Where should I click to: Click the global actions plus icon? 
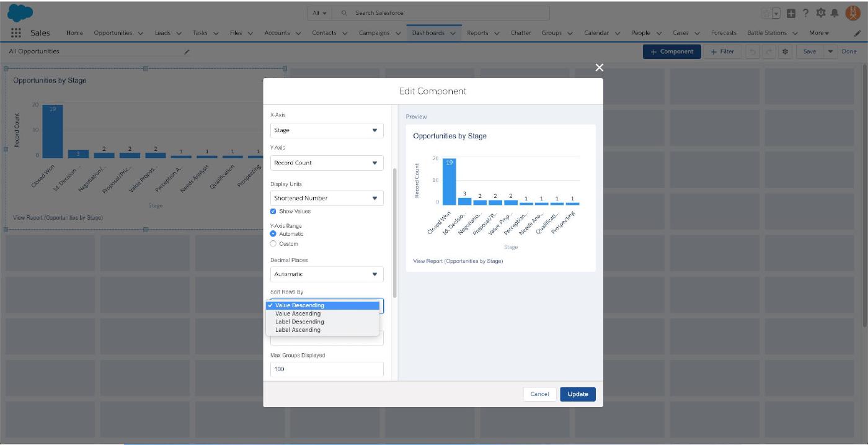pyautogui.click(x=791, y=13)
